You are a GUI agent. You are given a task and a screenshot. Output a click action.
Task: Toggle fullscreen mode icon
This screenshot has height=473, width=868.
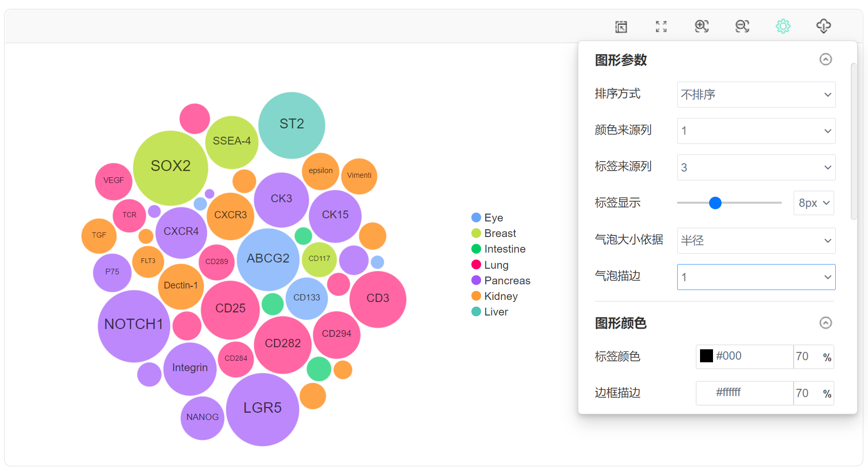661,27
